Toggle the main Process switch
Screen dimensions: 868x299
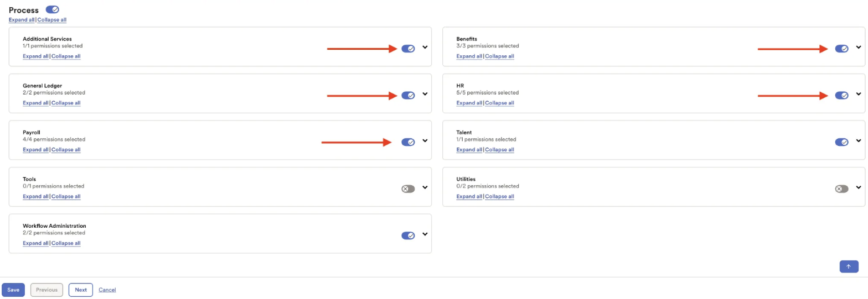point(53,10)
